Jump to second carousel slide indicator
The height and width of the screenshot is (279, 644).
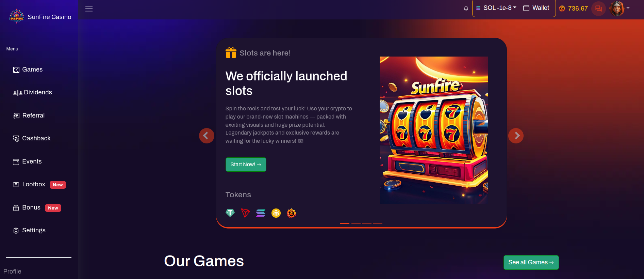(356, 223)
